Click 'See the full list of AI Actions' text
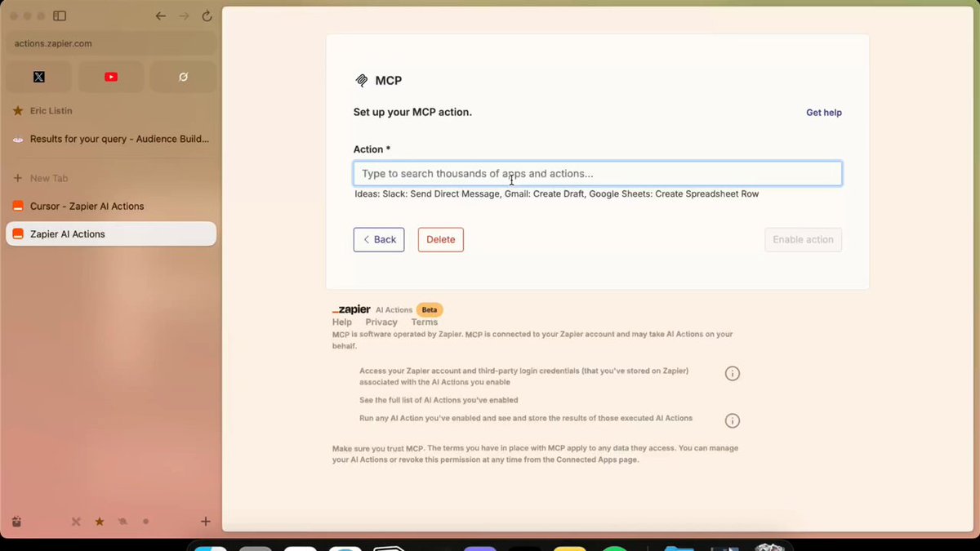Image resolution: width=980 pixels, height=551 pixels. (439, 400)
